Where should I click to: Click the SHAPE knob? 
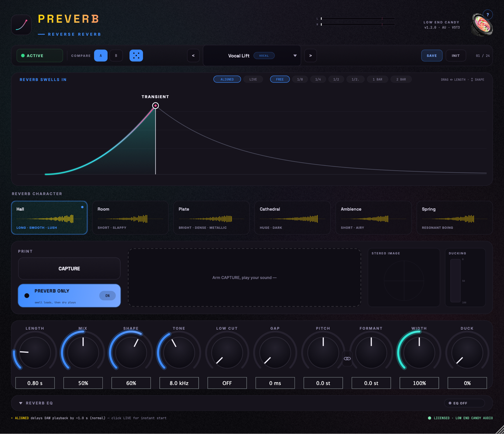pyautogui.click(x=131, y=352)
